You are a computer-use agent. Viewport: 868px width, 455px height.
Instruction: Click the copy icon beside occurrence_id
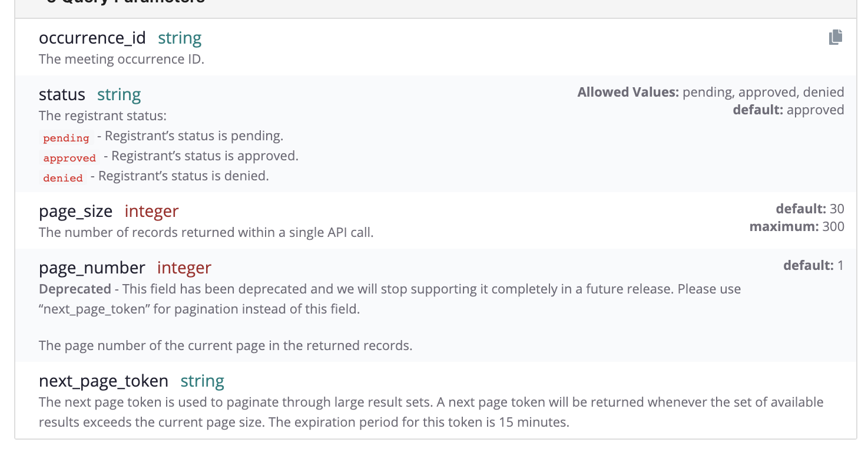click(835, 37)
